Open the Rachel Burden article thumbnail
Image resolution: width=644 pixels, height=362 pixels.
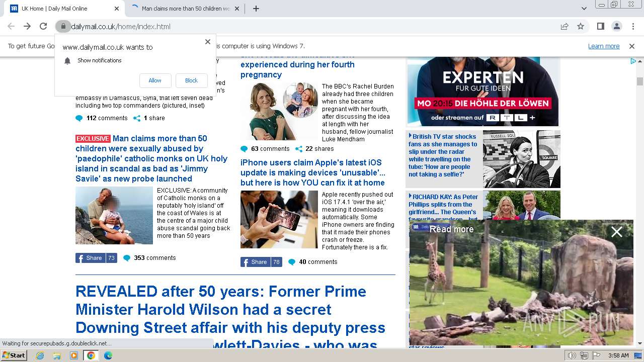pos(279,111)
